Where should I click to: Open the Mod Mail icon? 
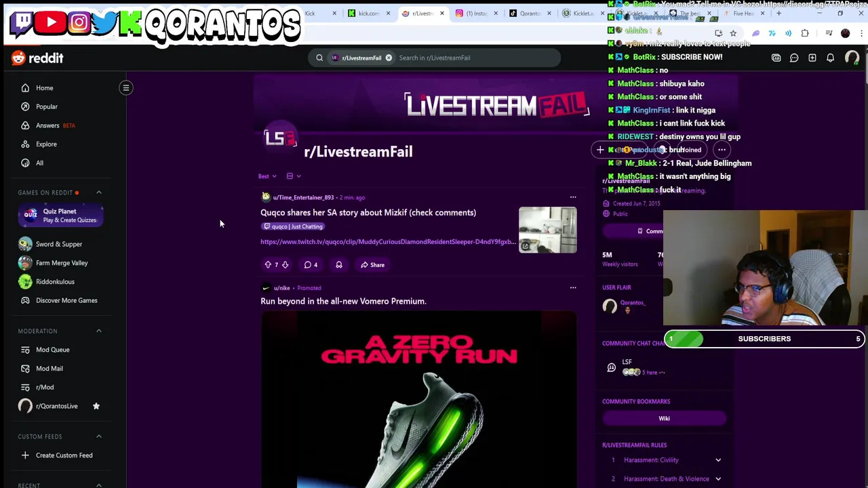(x=25, y=368)
